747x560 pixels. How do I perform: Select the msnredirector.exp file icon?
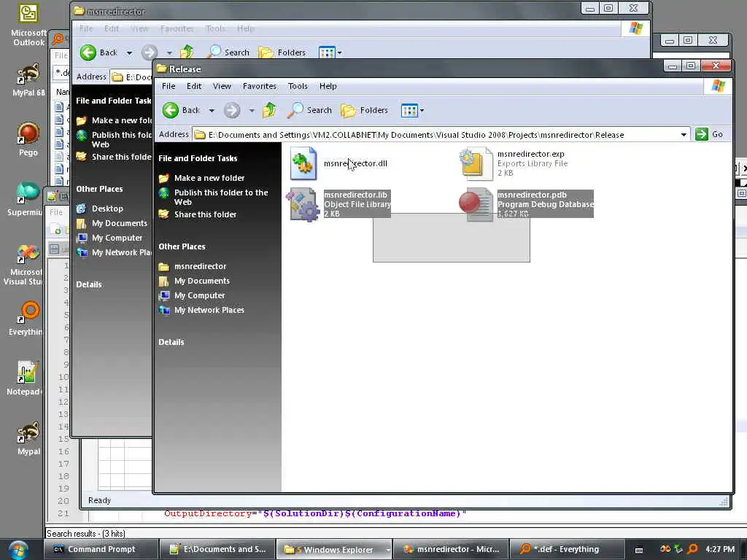(x=476, y=163)
